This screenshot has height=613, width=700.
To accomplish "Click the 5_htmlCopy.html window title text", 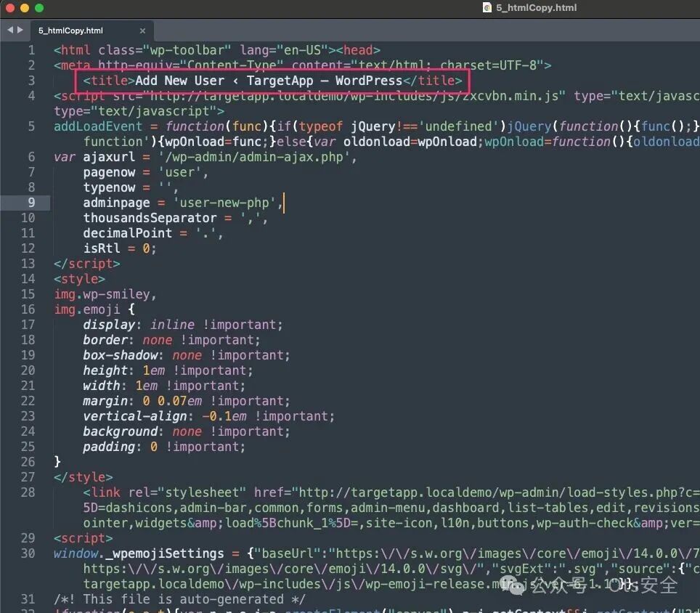I will (536, 7).
